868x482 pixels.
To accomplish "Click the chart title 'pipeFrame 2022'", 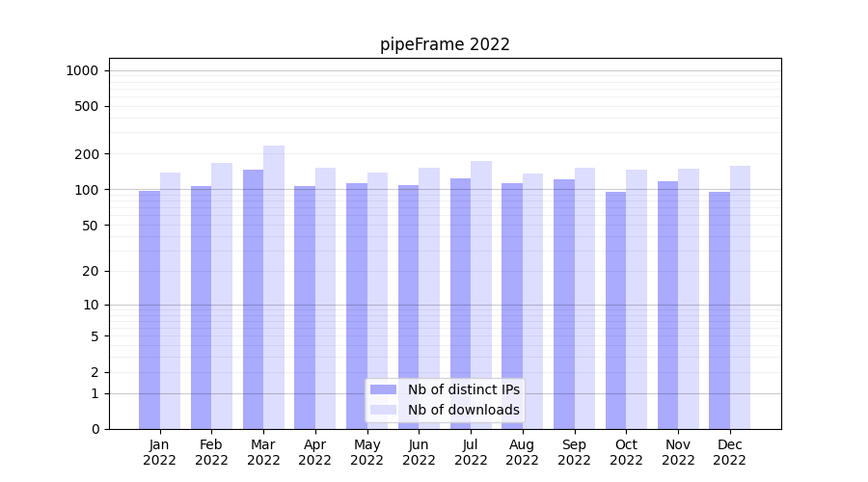I will point(445,44).
